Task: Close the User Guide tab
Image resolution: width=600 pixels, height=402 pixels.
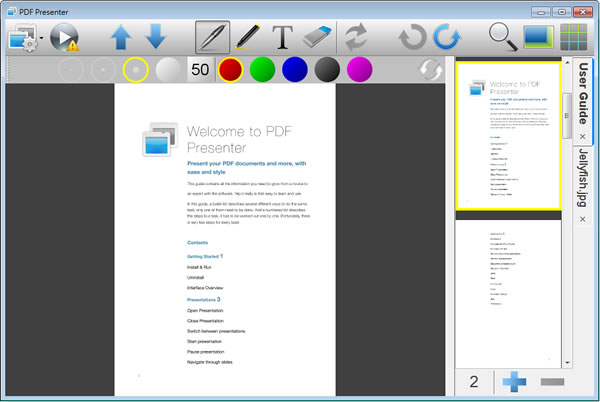Action: [x=583, y=137]
